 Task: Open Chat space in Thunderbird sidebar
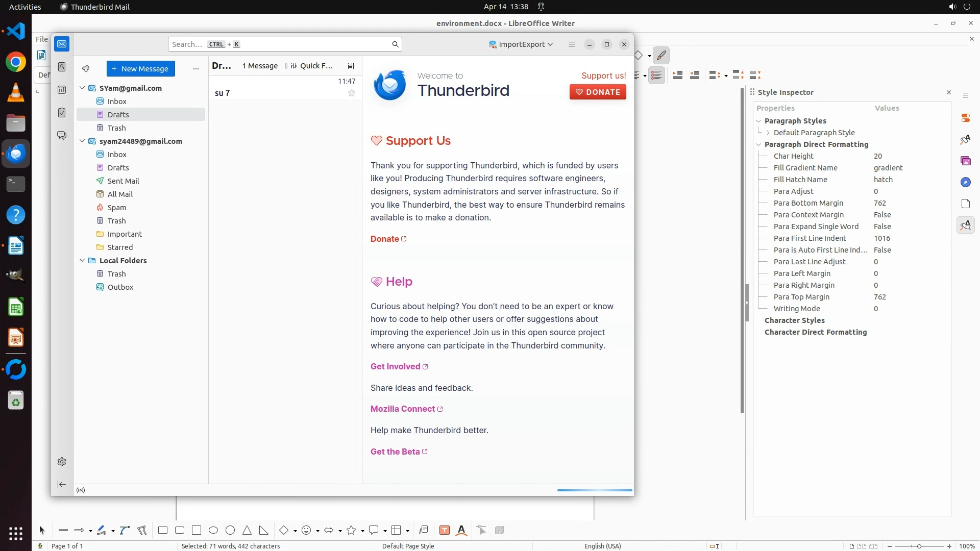[x=62, y=135]
